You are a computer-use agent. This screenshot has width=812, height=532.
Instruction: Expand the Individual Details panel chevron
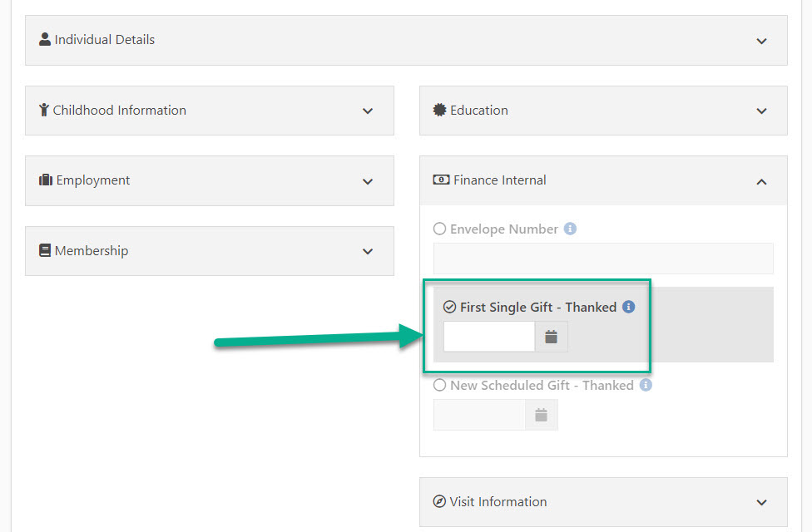761,41
